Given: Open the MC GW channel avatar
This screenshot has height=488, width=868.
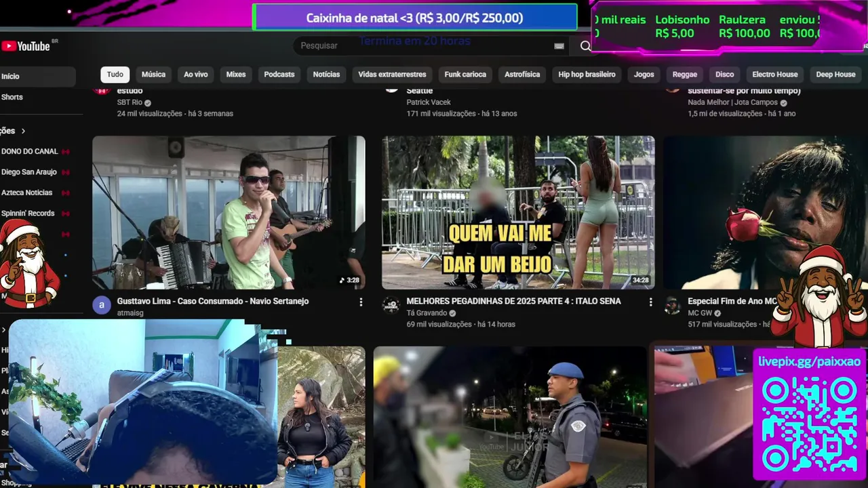Looking at the screenshot, I should click(x=672, y=305).
